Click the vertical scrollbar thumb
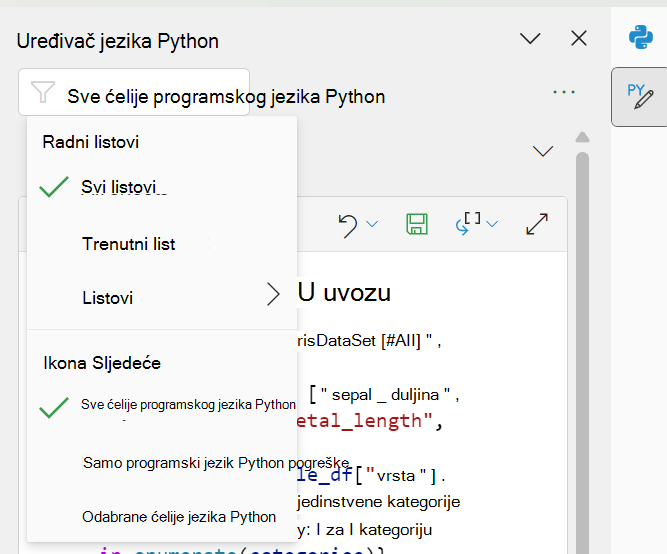This screenshot has height=554, width=667. click(582, 353)
